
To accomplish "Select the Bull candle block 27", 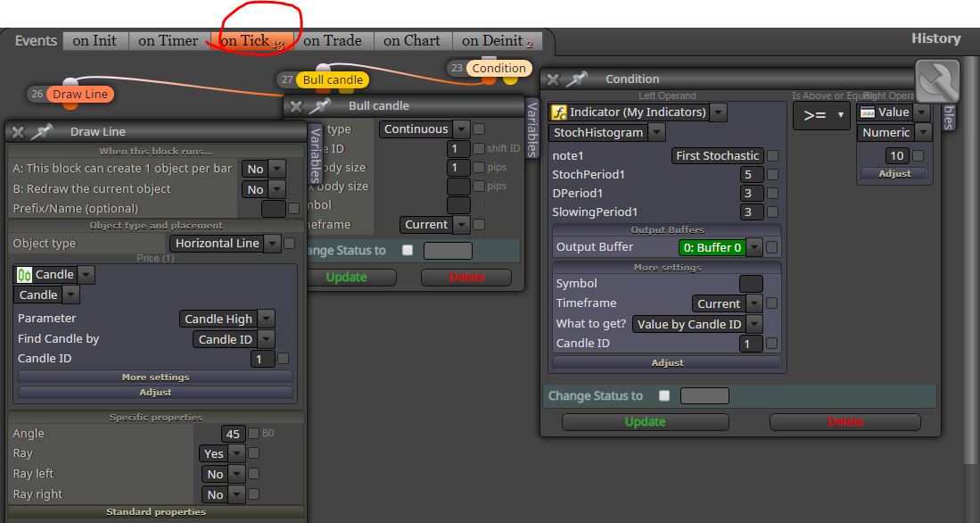I will click(333, 80).
